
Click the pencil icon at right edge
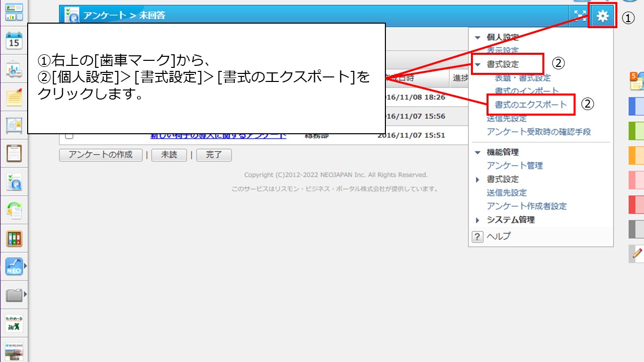click(x=637, y=253)
